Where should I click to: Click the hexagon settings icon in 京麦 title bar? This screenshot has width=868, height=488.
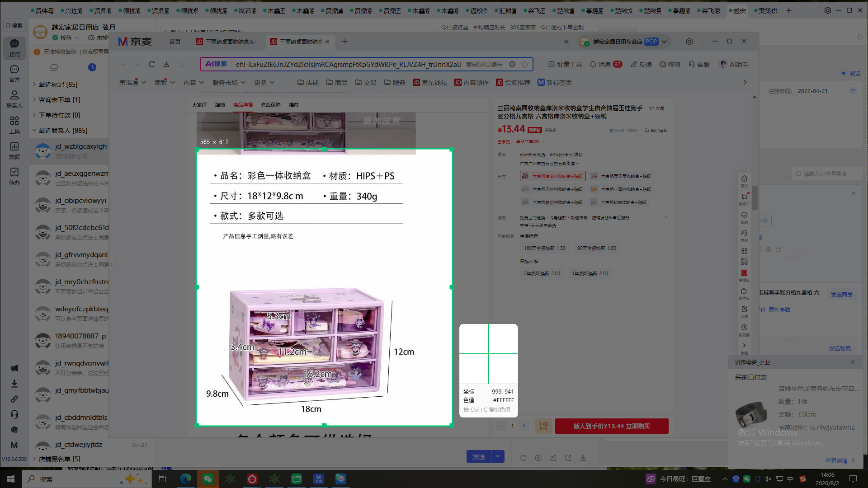tap(689, 42)
